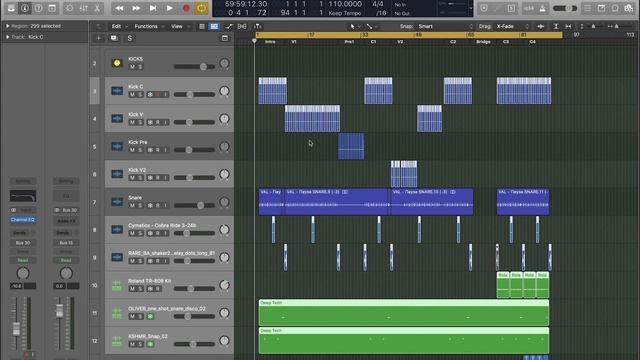Click the Intro arrangement marker
The height and width of the screenshot is (360, 640).
pyautogui.click(x=270, y=42)
